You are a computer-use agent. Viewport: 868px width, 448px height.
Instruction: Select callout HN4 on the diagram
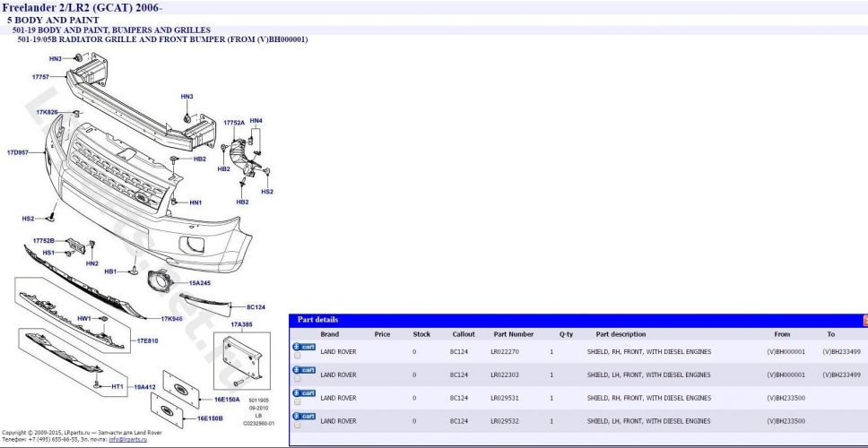[x=256, y=121]
